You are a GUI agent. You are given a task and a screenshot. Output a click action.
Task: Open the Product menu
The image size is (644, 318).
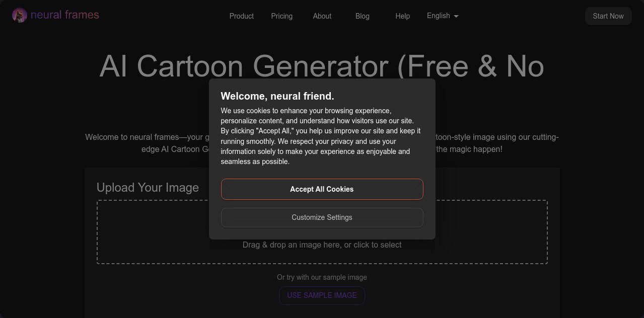click(x=241, y=16)
